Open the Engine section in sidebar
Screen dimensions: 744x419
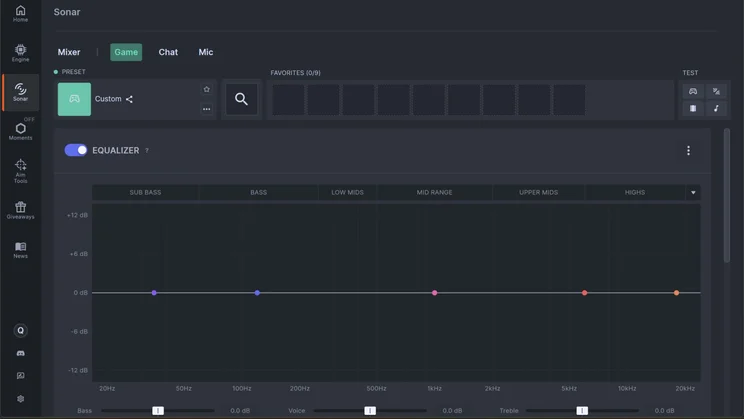pyautogui.click(x=20, y=53)
